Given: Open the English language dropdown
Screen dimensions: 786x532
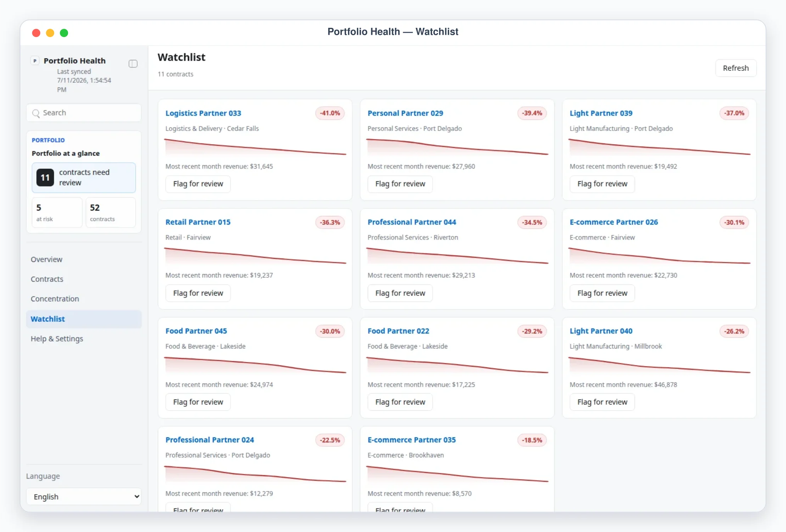Looking at the screenshot, I should pyautogui.click(x=84, y=496).
